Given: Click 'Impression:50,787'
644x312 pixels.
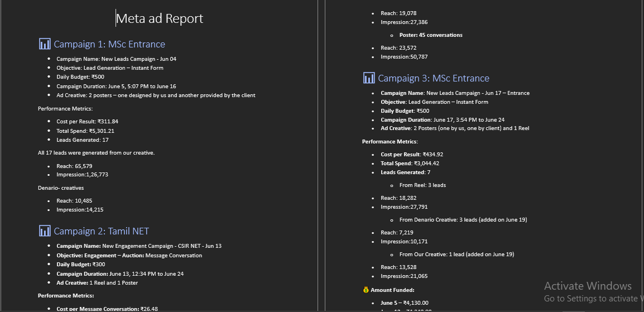Looking at the screenshot, I should pyautogui.click(x=404, y=57).
